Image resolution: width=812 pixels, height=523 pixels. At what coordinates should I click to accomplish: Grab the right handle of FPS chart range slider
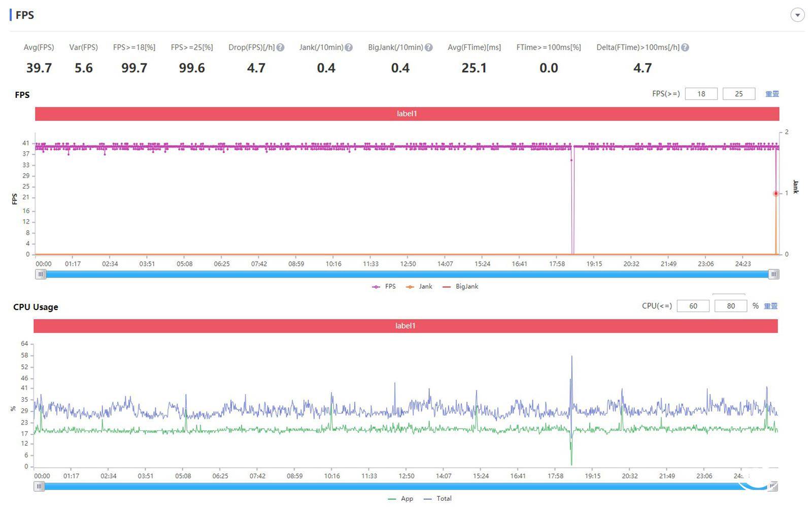coord(773,274)
